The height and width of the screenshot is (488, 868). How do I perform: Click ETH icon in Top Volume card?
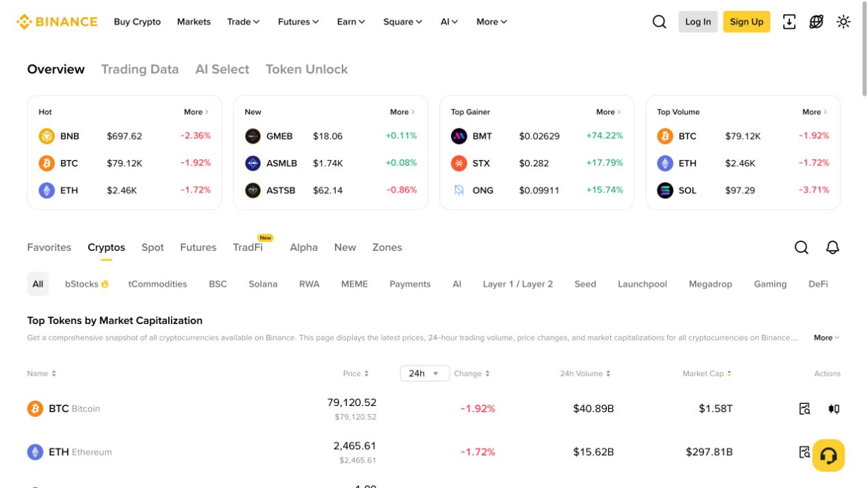click(665, 163)
